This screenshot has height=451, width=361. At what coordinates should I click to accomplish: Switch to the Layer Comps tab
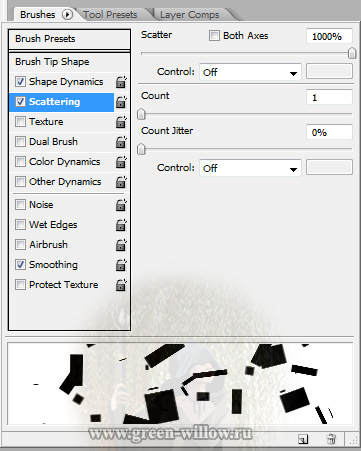pyautogui.click(x=189, y=15)
